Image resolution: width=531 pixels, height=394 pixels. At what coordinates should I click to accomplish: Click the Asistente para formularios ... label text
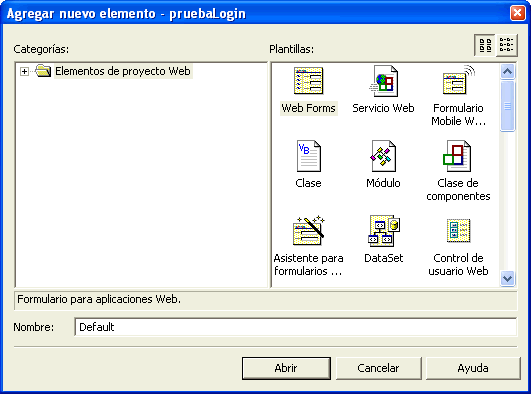point(308,265)
